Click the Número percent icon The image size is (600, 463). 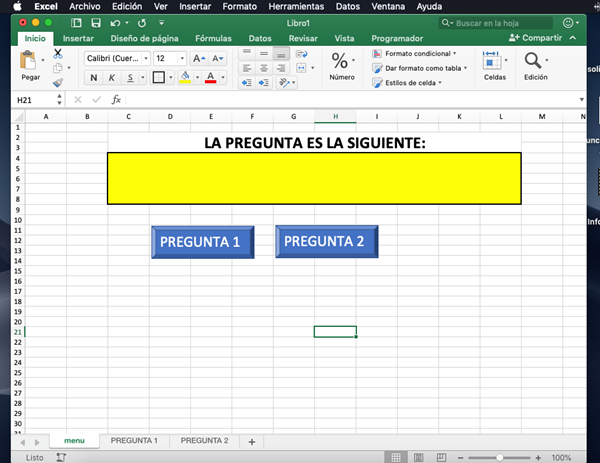pyautogui.click(x=339, y=61)
